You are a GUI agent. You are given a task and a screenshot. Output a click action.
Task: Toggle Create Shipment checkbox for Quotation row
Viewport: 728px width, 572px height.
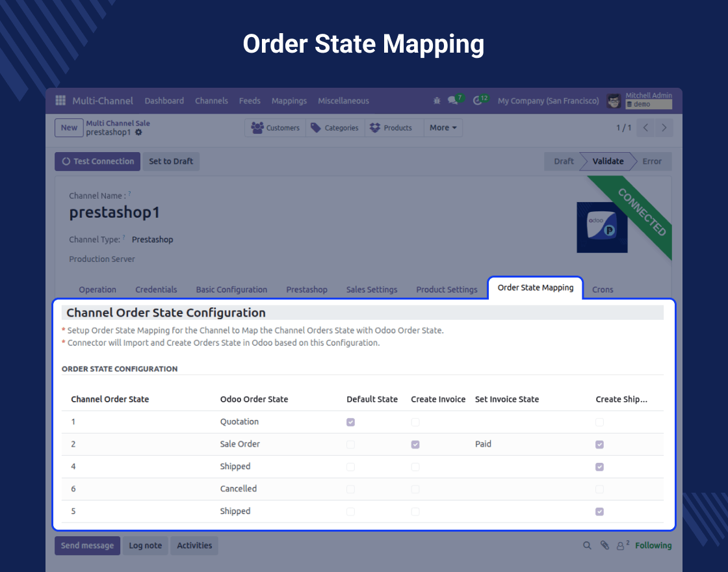point(599,422)
